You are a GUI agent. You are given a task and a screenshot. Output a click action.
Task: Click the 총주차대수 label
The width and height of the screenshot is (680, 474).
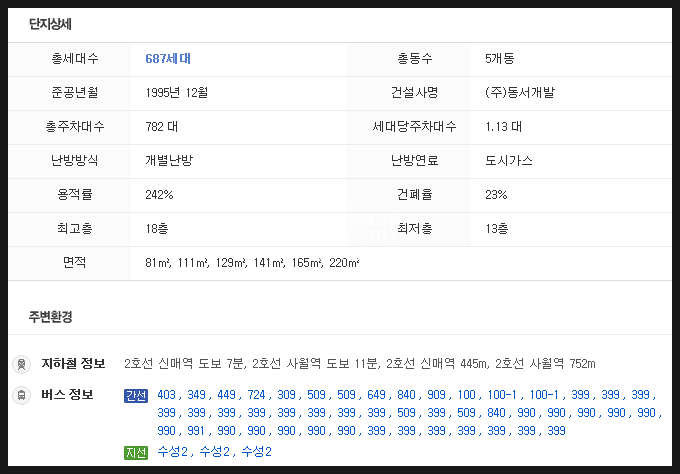(75, 126)
